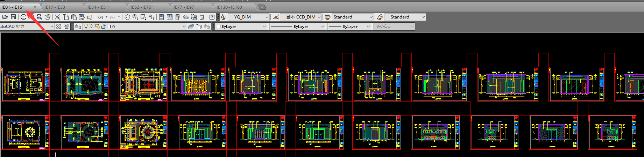This screenshot has width=644, height=157.
Task: Open the Layer Properties Manager icon
Action: [x=78, y=27]
